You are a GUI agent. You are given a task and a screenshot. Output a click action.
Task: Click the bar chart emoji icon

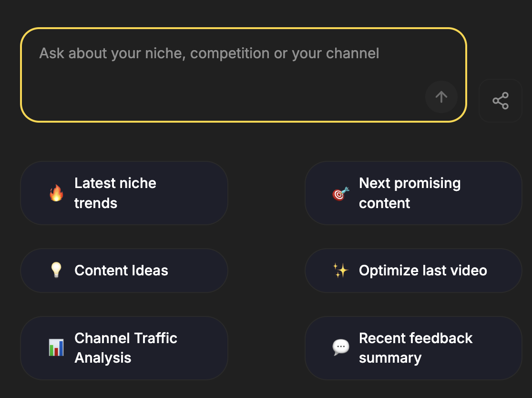pyautogui.click(x=56, y=347)
